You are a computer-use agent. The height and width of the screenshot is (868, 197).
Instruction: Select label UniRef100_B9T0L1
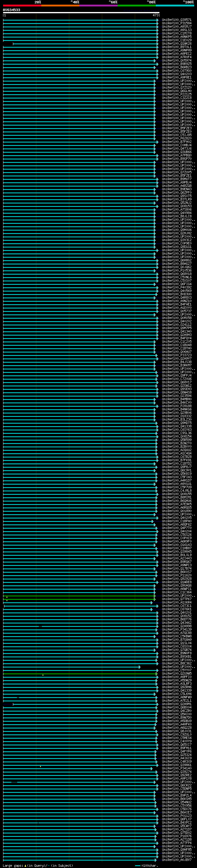click(x=176, y=47)
